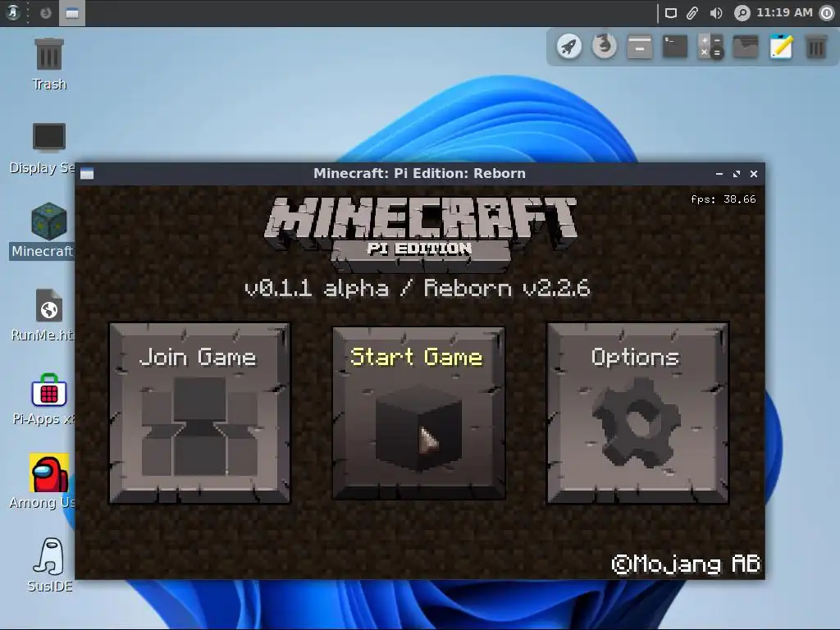Open the file manager folder in the dock

(x=746, y=47)
